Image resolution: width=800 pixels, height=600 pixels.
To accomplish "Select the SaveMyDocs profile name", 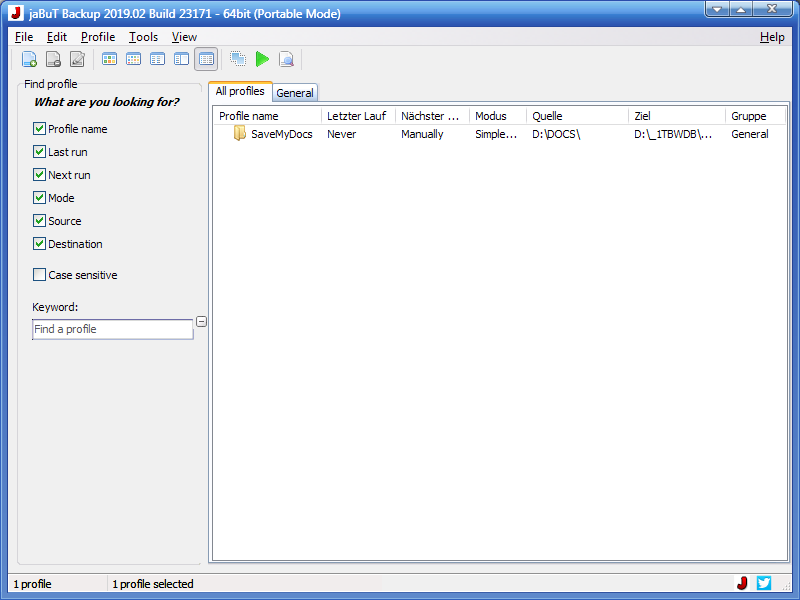I will (282, 134).
